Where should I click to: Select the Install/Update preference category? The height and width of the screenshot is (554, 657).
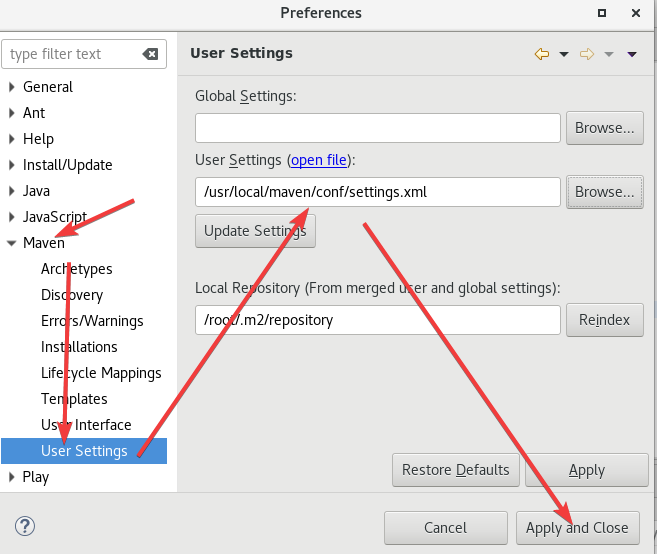click(67, 165)
